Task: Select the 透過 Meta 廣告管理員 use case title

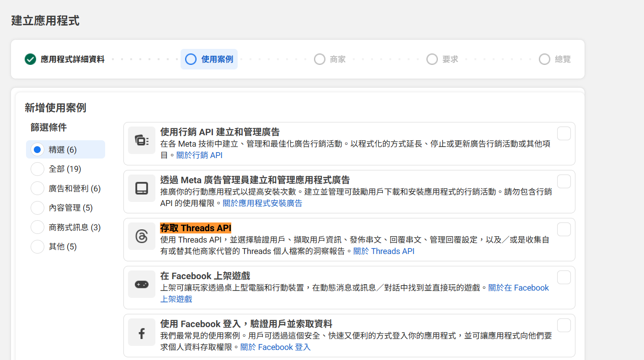Action: pos(255,180)
